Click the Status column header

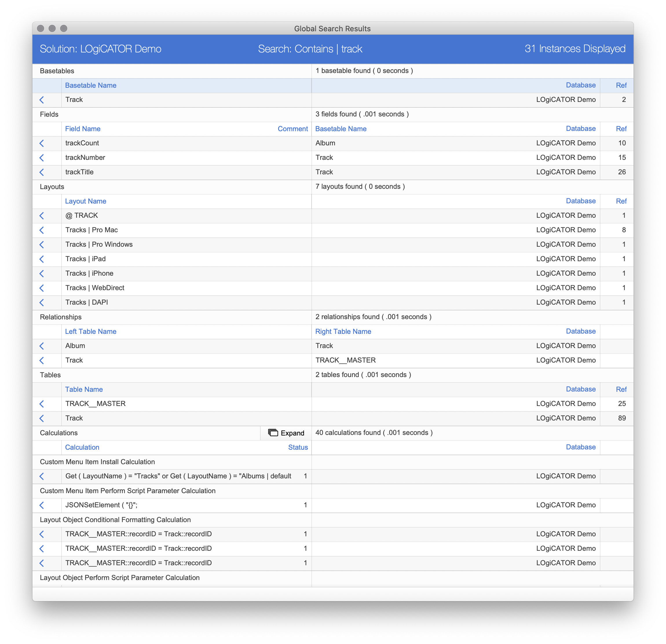pyautogui.click(x=298, y=447)
